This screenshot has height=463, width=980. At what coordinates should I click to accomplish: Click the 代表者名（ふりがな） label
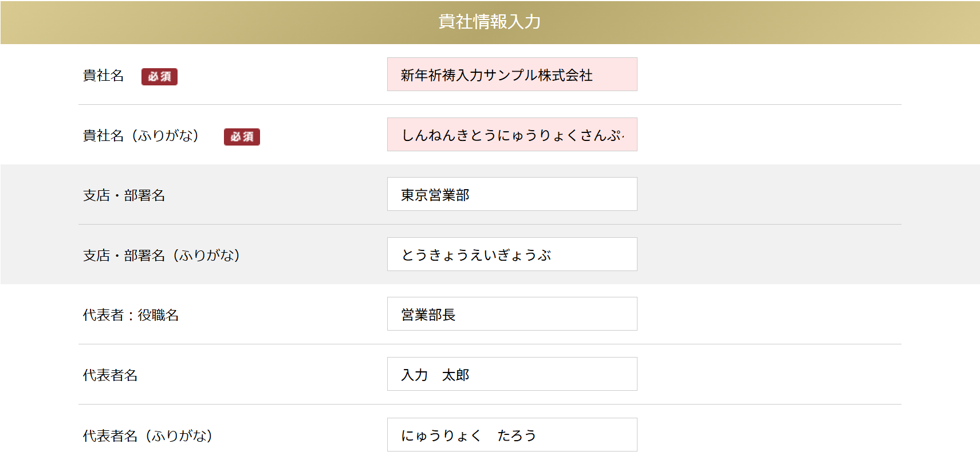pyautogui.click(x=148, y=436)
